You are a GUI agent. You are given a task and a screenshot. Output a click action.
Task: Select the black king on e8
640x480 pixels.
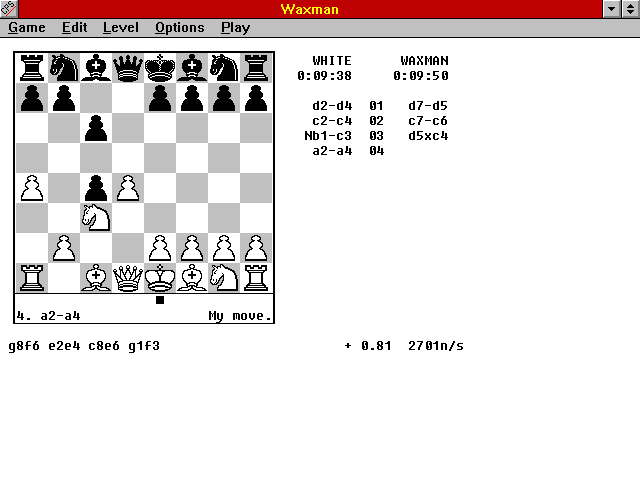click(x=160, y=68)
